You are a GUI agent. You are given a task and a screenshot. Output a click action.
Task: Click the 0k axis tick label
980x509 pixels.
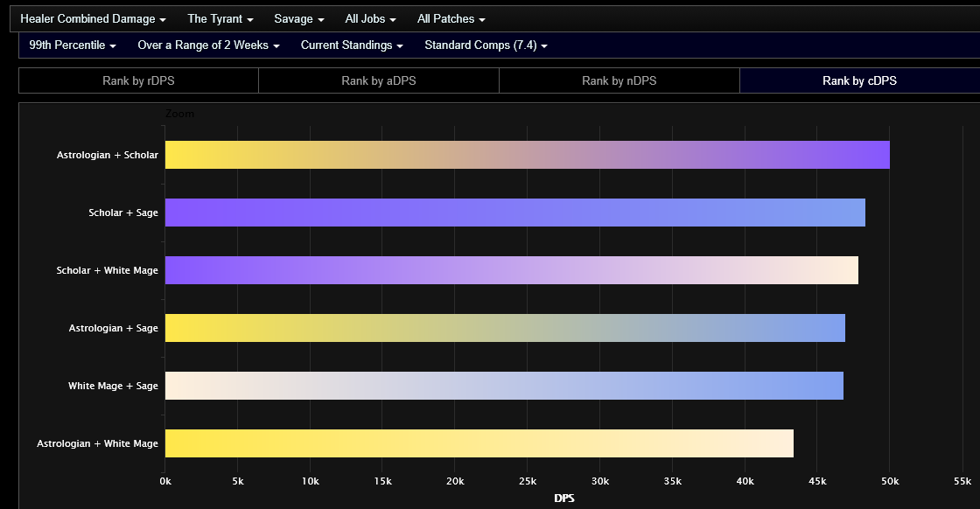click(x=165, y=481)
